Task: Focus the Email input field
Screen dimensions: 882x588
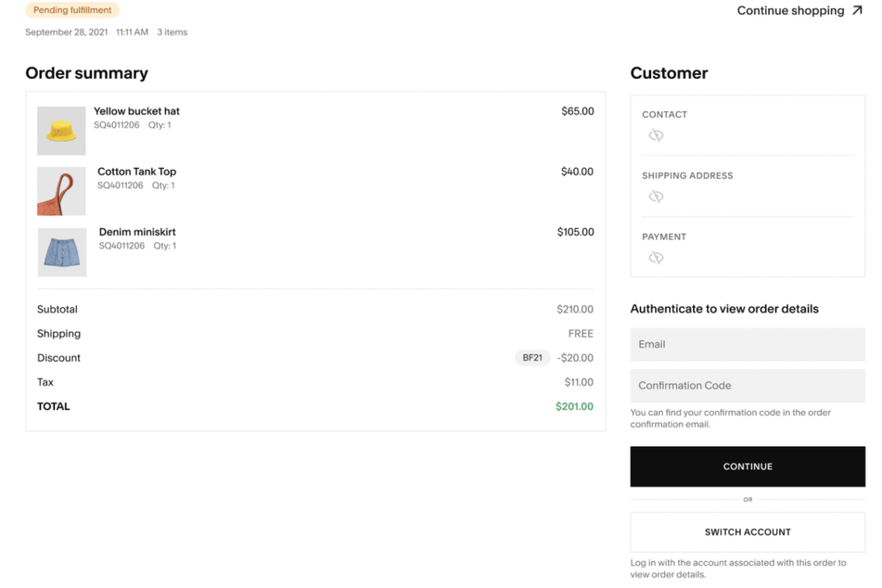Action: pos(748,344)
